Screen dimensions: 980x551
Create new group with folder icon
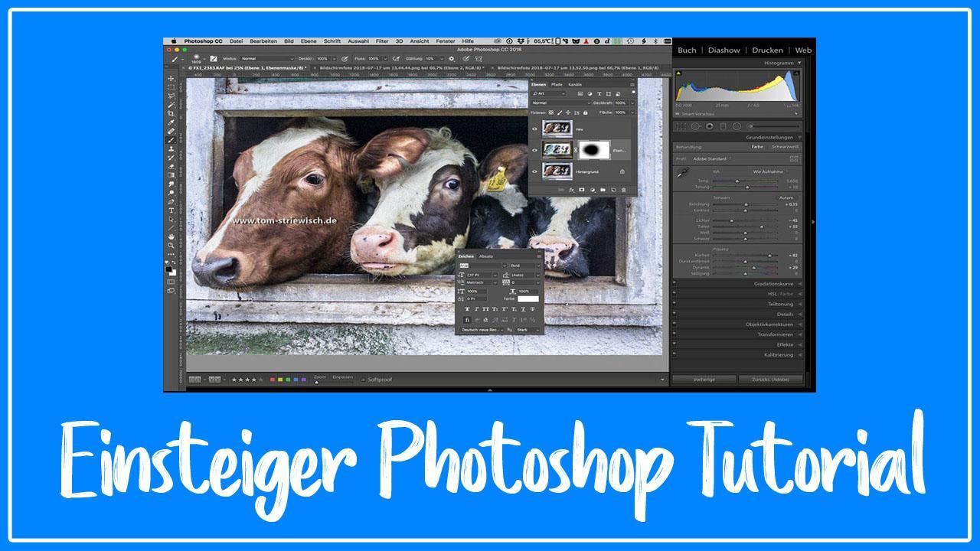click(x=603, y=190)
